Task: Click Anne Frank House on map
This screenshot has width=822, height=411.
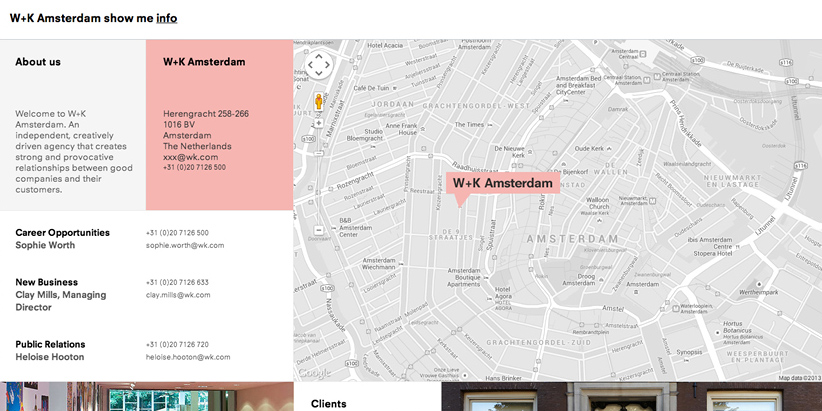Action: (x=401, y=129)
